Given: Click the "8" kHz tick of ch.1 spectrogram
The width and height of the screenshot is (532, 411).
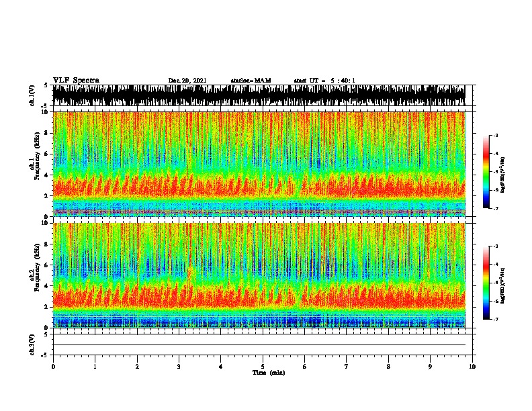Looking at the screenshot, I should coord(47,133).
